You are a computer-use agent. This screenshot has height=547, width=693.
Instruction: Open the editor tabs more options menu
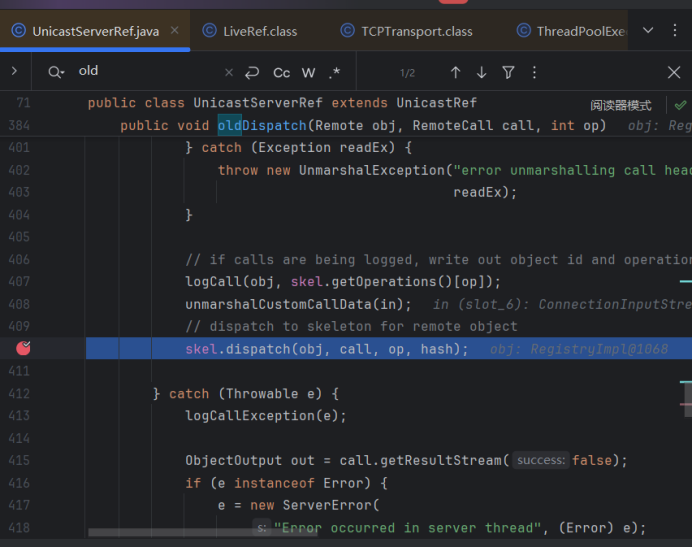pos(676,31)
